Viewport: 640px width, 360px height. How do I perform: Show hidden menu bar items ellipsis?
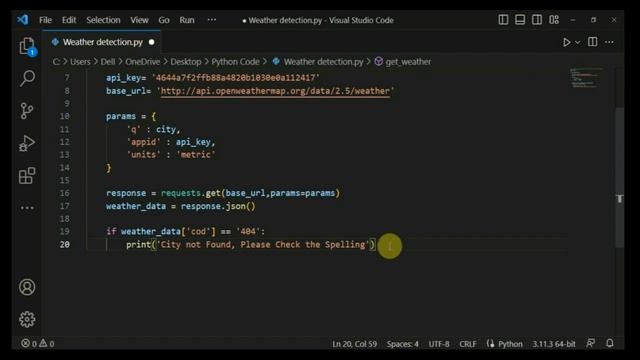(211, 20)
